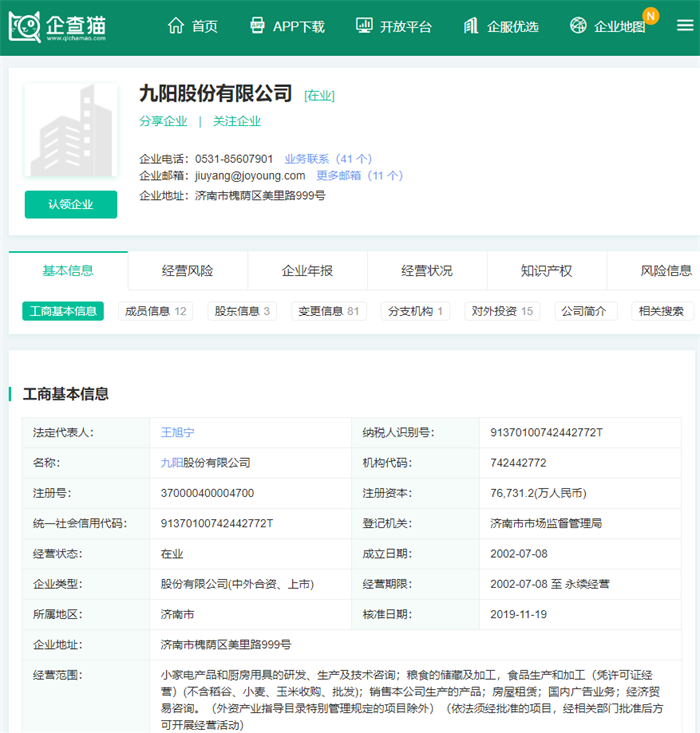Click the 分享企业 link
The width and height of the screenshot is (700, 733).
coord(163,121)
